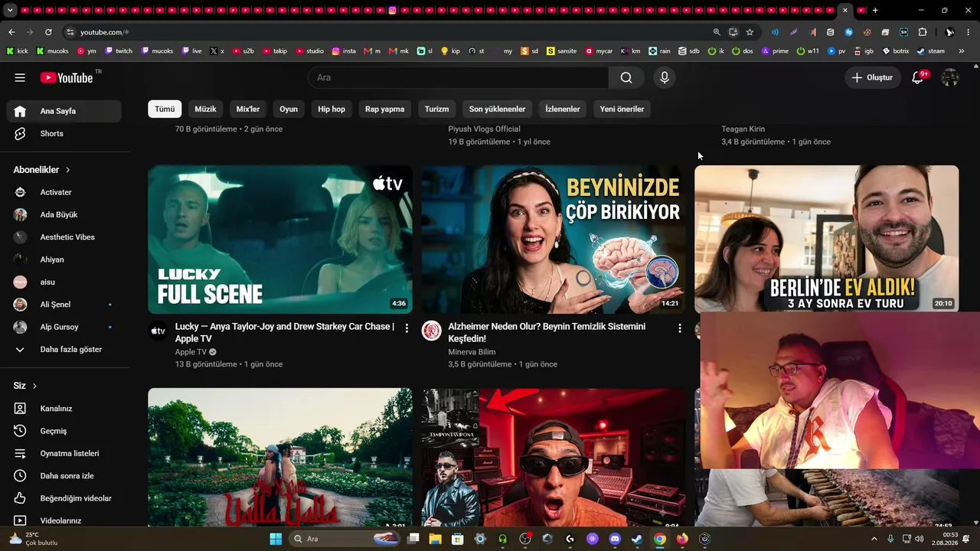Click the YouTube search input field
This screenshot has width=980, height=551.
click(459, 77)
